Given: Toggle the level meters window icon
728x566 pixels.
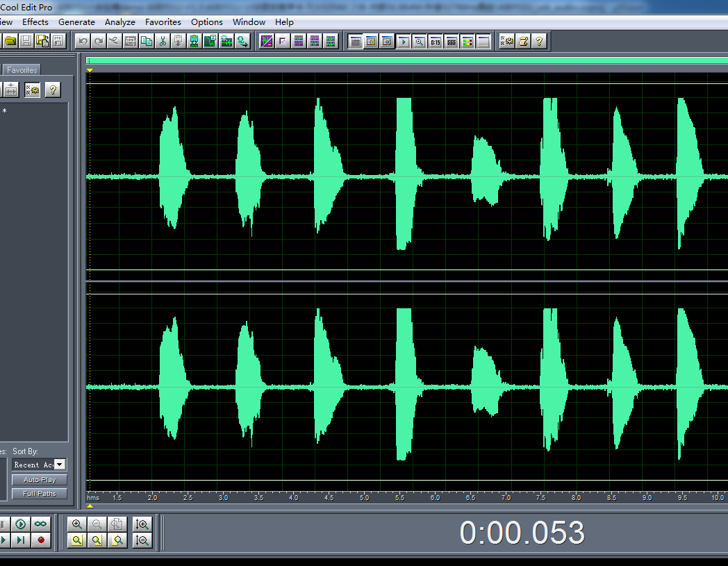Looking at the screenshot, I should coord(467,42).
